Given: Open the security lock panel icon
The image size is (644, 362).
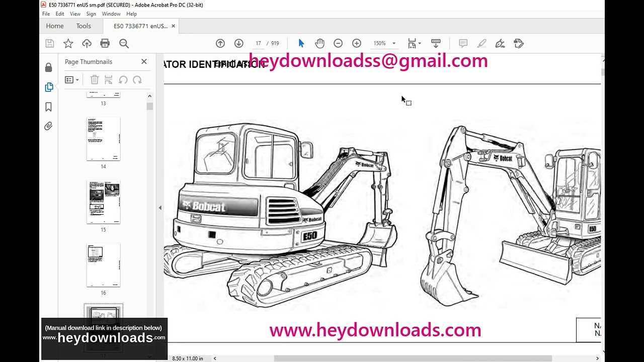Looking at the screenshot, I should (x=48, y=67).
